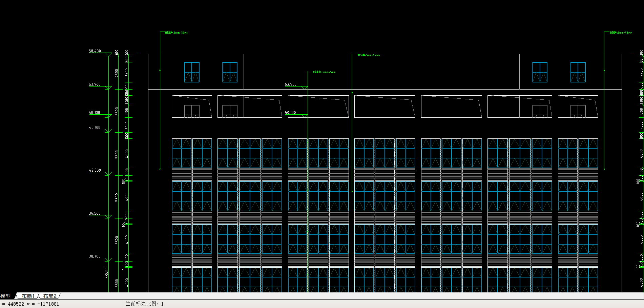
Task: Select the vertical 4500 dimension text
Action: (x=117, y=73)
